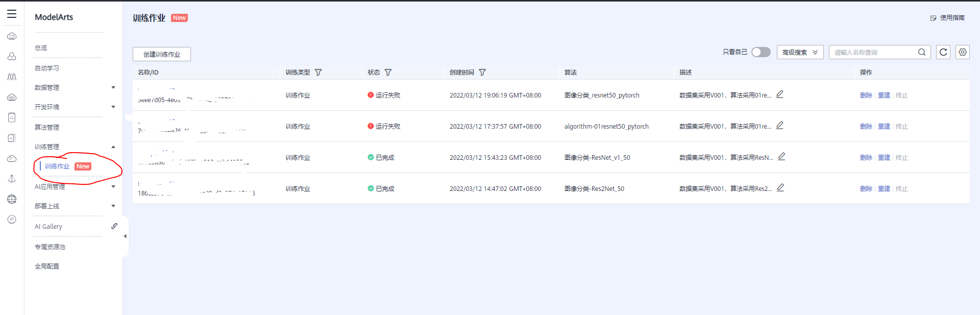
Task: Click the filter icon on 创建时间 column
Action: click(482, 72)
